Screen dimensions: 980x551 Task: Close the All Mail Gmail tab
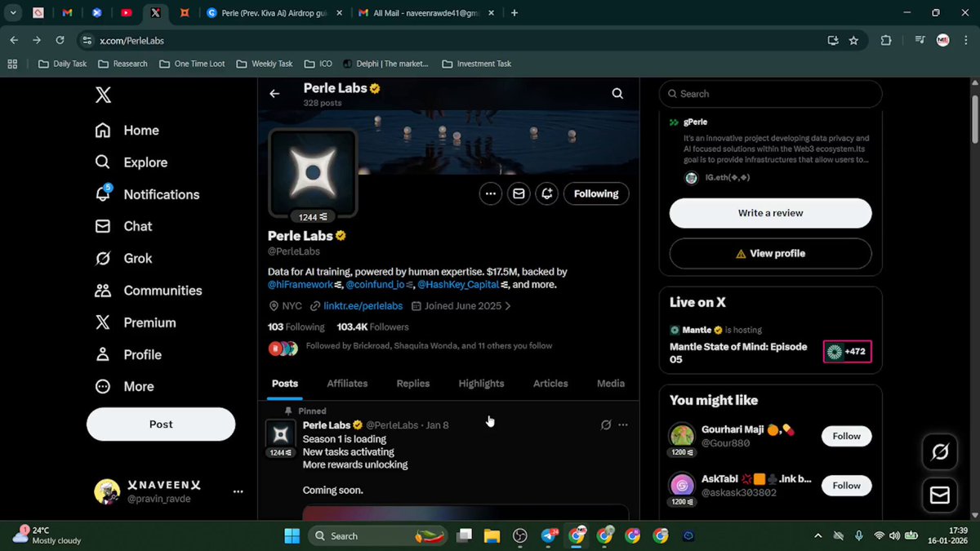(492, 13)
